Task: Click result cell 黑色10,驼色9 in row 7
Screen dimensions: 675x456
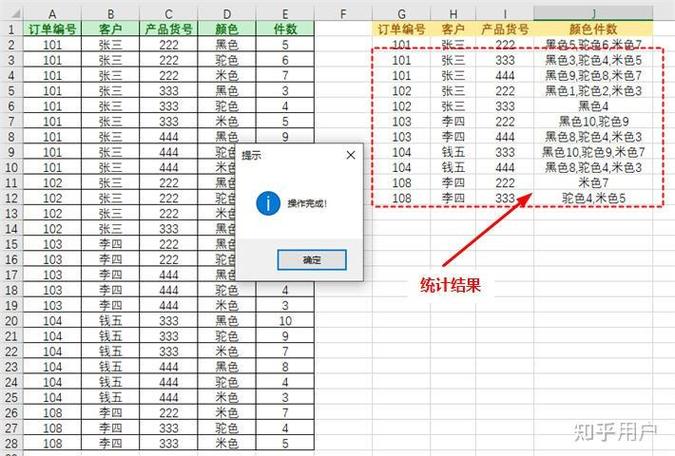Action: click(x=593, y=122)
